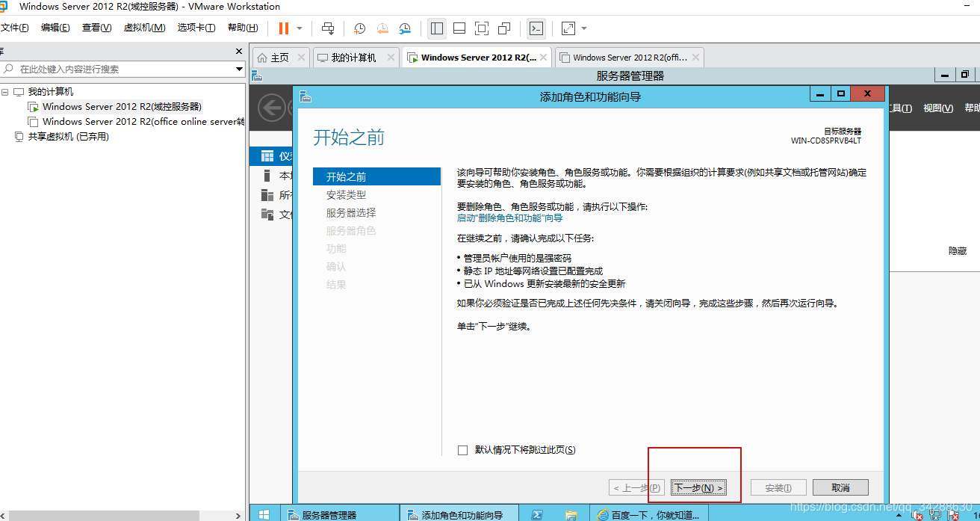This screenshot has width=980, height=521.
Task: Expand the stretch display dropdown arrow
Action: click(x=584, y=28)
